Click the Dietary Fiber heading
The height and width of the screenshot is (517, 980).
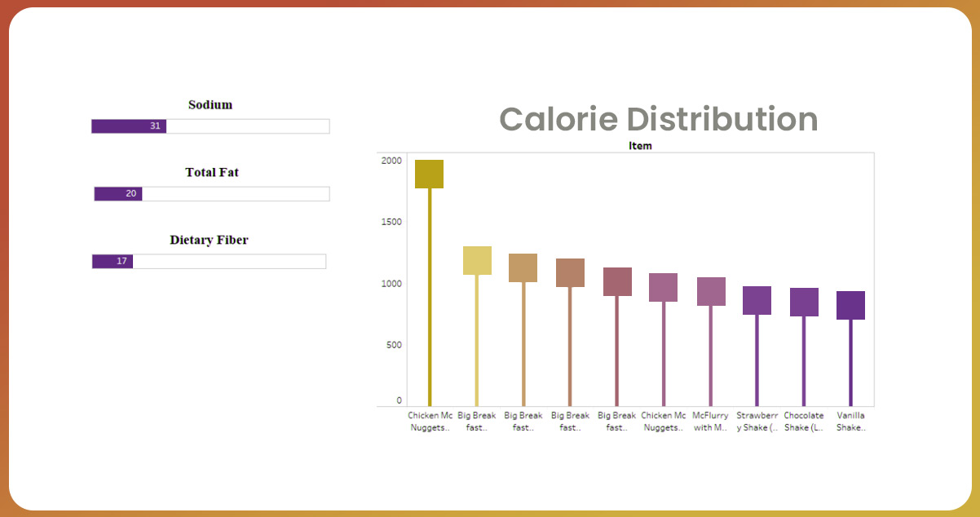(209, 240)
